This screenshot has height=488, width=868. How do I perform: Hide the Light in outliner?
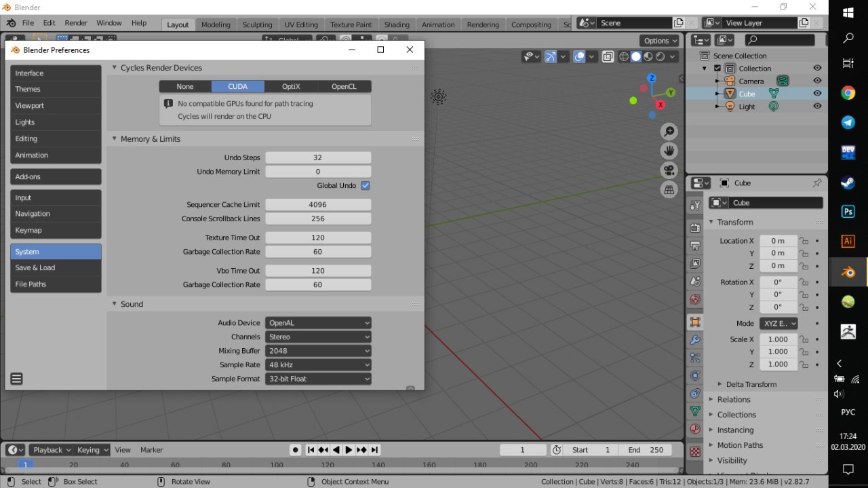coord(817,107)
